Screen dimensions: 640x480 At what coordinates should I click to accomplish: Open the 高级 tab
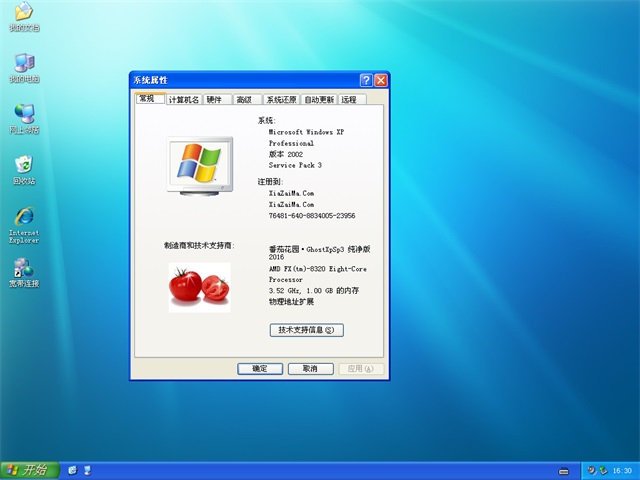pos(244,100)
